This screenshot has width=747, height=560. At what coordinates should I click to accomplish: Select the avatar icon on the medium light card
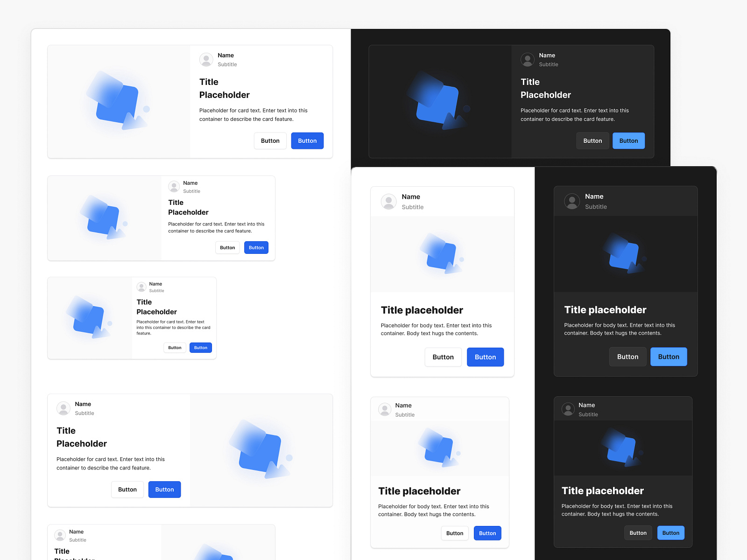[174, 186]
